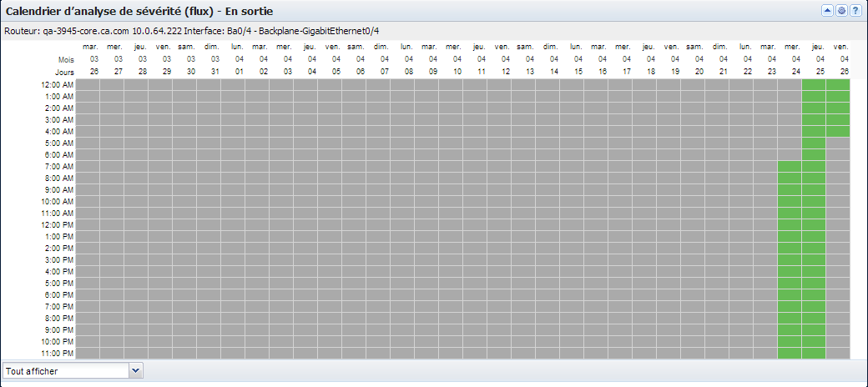This screenshot has width=868, height=387.
Task: Click the 11:00 PM row label
Action: pos(57,353)
